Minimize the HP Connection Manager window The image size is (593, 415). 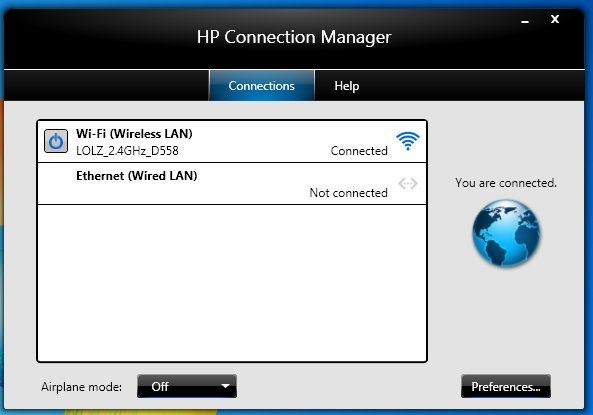tap(525, 22)
